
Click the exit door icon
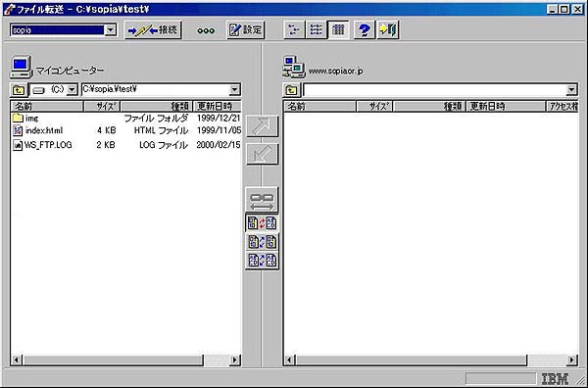click(x=388, y=29)
